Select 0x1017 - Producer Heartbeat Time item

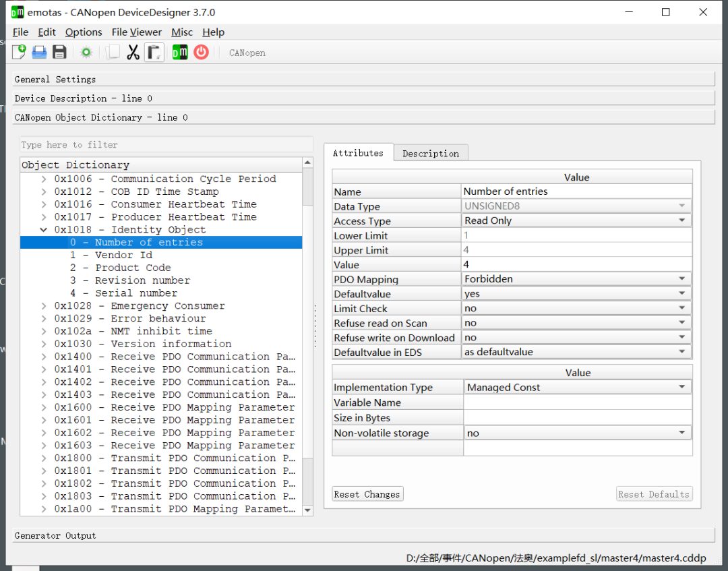(x=156, y=217)
